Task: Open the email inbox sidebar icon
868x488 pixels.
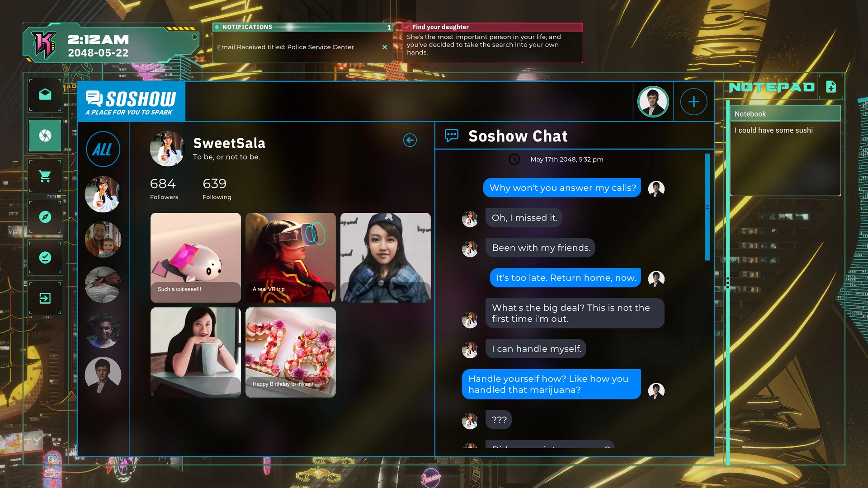Action: [x=45, y=94]
